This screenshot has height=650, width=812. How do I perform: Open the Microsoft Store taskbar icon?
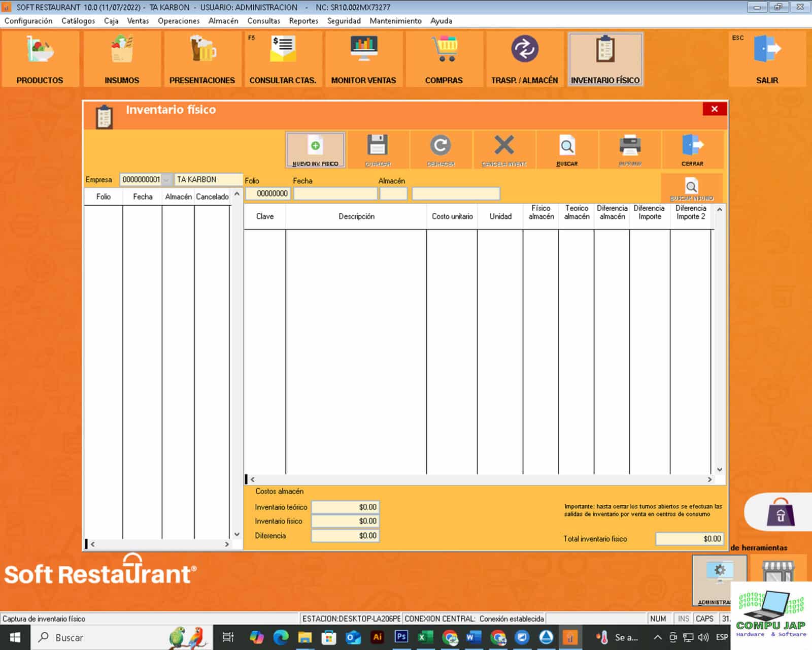tap(329, 637)
